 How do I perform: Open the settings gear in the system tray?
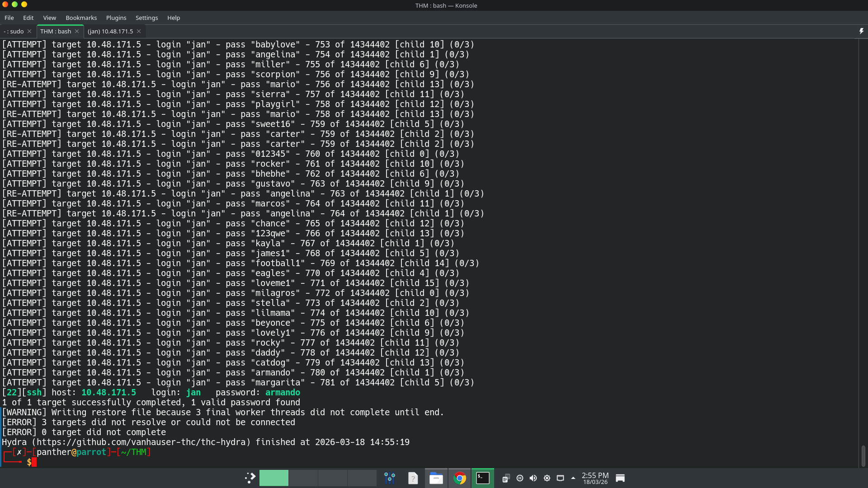[547, 478]
